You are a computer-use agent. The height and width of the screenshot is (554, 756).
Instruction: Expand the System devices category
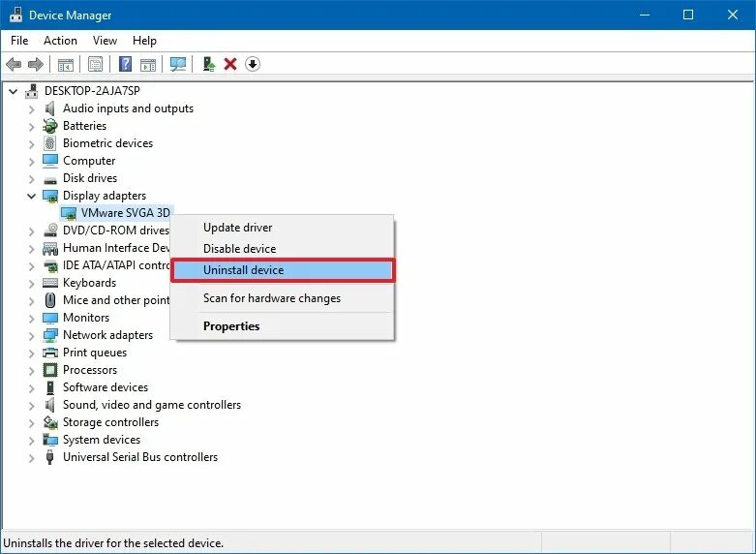click(31, 440)
